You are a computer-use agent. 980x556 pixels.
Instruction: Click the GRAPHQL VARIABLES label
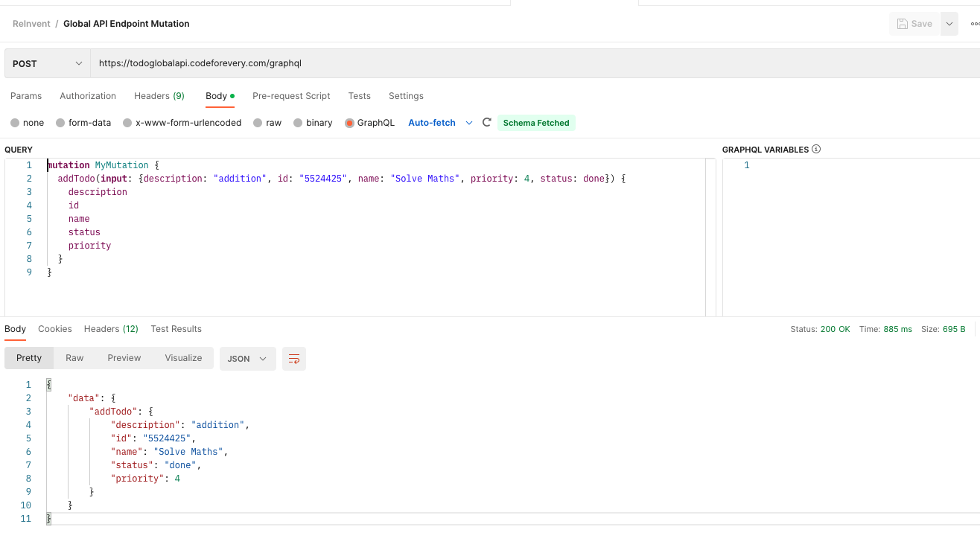click(x=766, y=150)
